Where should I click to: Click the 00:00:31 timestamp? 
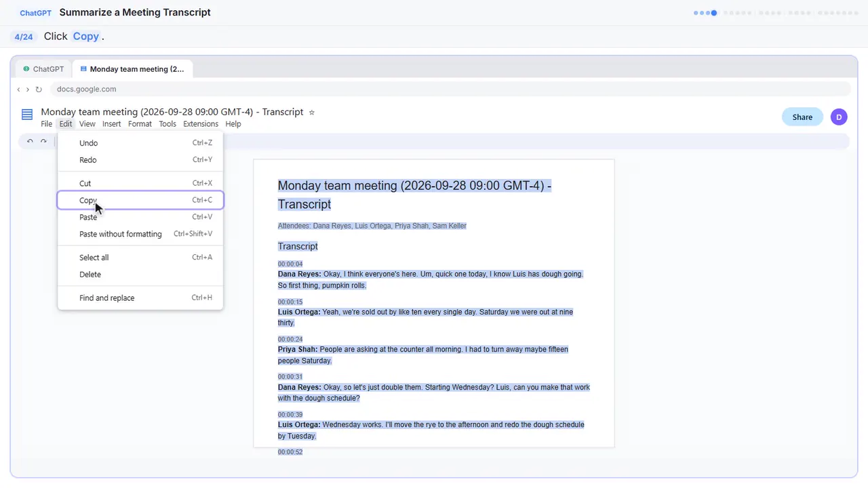(290, 377)
